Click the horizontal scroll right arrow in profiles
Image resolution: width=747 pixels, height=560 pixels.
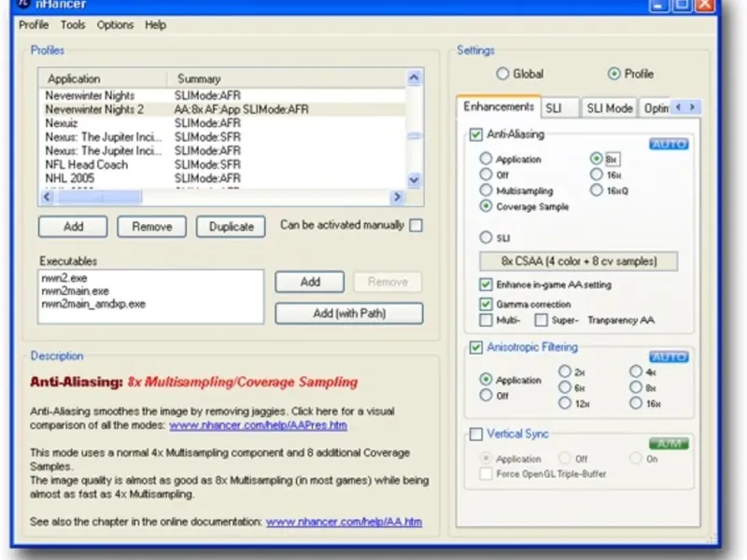397,197
